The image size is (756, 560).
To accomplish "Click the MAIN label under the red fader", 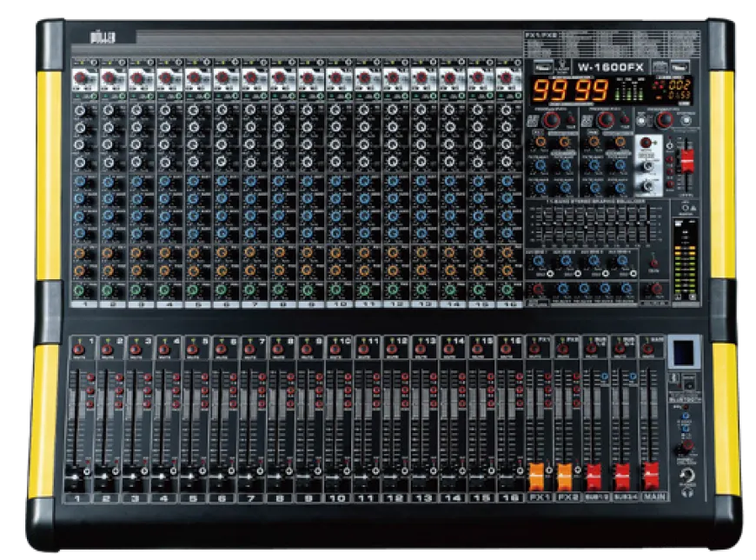I will pos(654,497).
